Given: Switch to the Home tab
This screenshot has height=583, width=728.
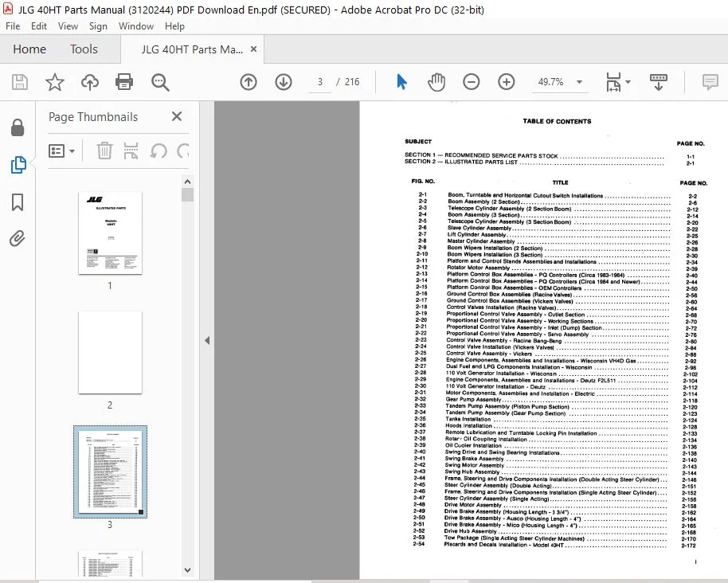Looking at the screenshot, I should tap(29, 49).
